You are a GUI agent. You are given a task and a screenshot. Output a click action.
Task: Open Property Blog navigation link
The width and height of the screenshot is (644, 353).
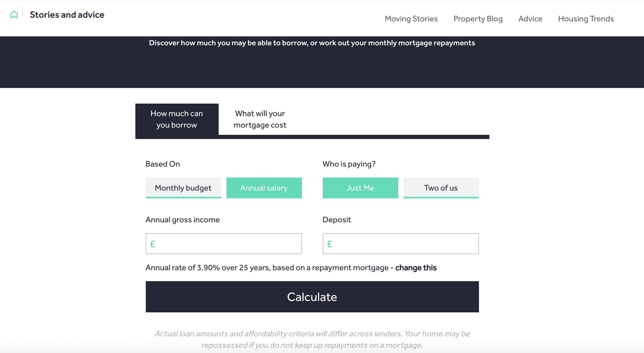(478, 19)
